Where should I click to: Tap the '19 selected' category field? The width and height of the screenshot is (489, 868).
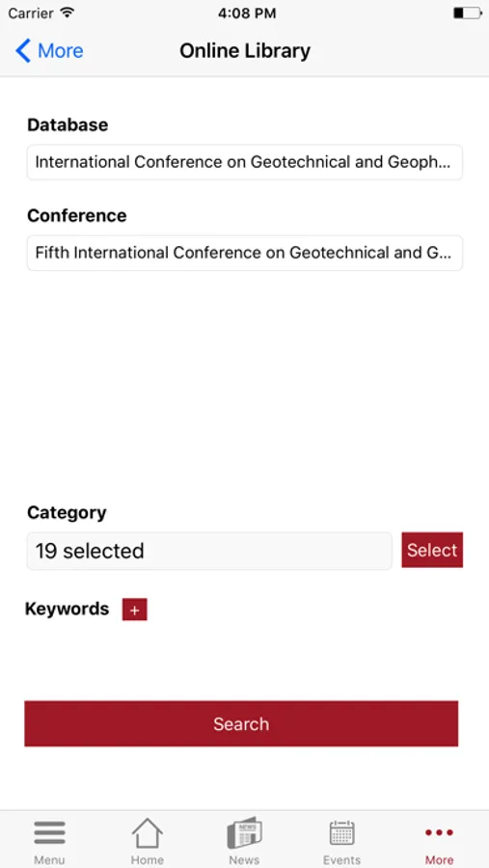[x=209, y=551]
